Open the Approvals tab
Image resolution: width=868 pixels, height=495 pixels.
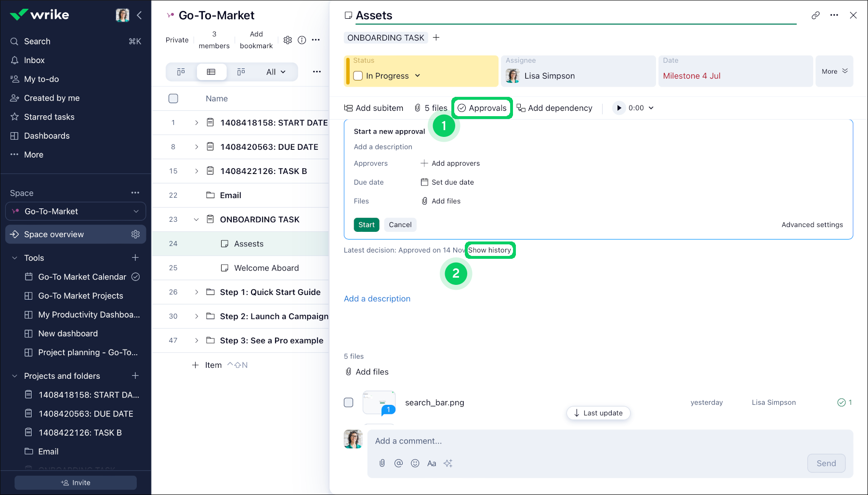(x=482, y=108)
